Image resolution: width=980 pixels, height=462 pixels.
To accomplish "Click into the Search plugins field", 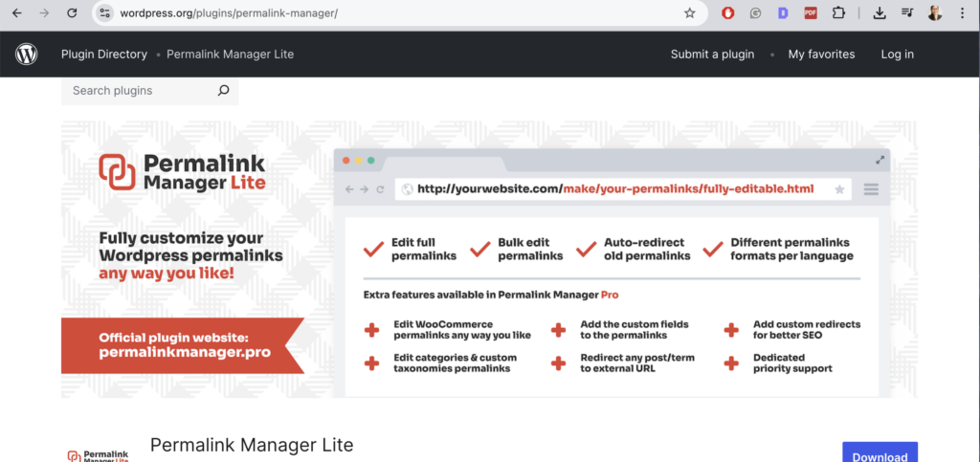I will pyautogui.click(x=150, y=91).
